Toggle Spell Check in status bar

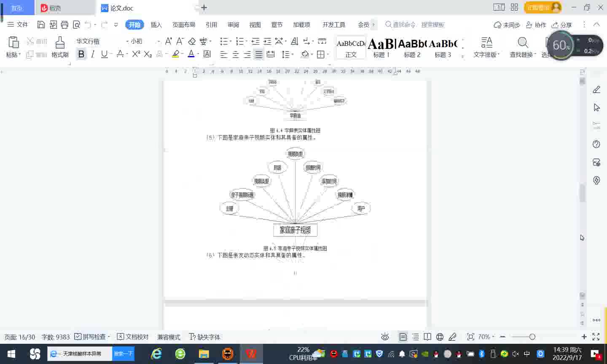tap(90, 337)
